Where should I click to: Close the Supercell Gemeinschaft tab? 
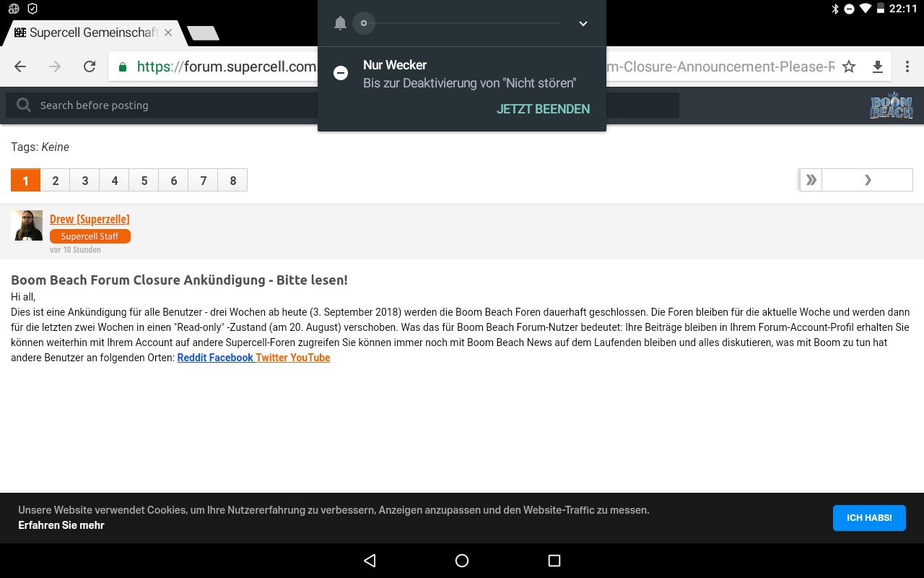tap(168, 33)
